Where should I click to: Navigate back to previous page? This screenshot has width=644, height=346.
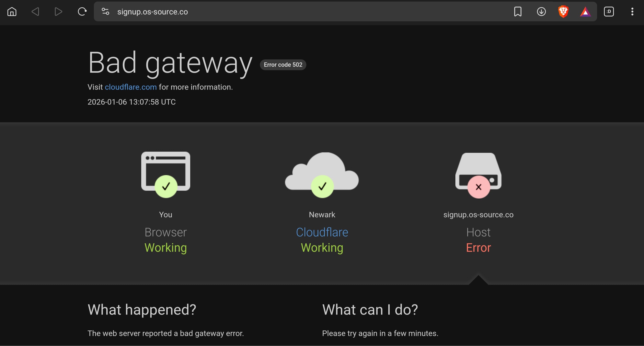pyautogui.click(x=35, y=11)
